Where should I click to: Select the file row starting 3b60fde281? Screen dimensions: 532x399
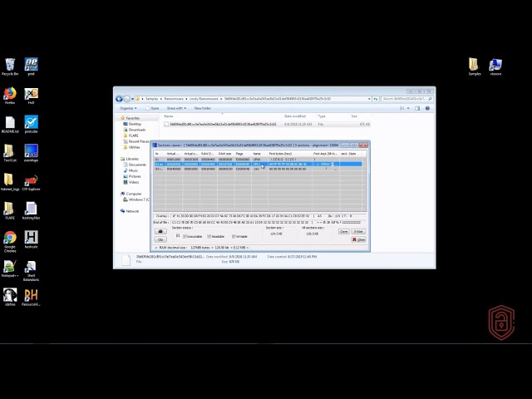coord(267,124)
